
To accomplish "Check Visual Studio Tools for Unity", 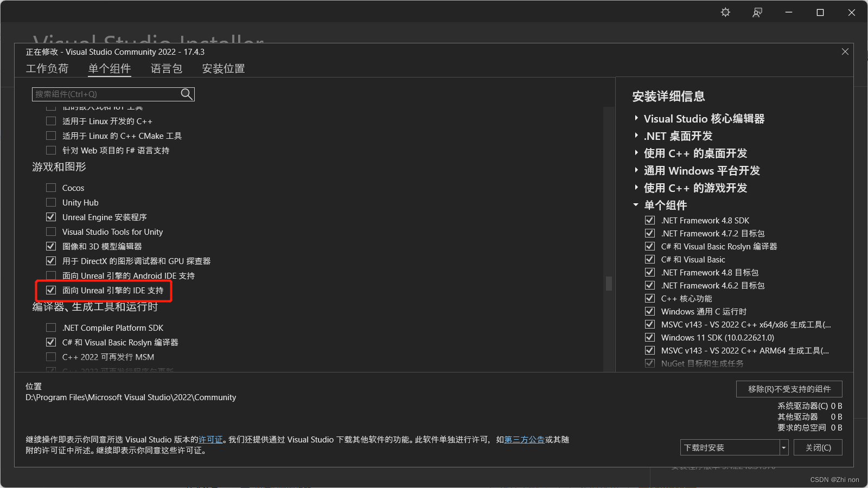I will coord(51,232).
